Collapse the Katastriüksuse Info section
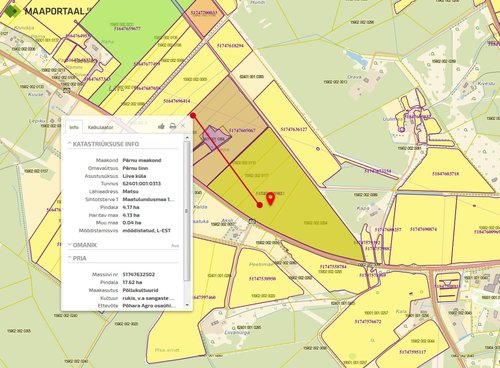This screenshot has width=500, height=368. tap(103, 144)
